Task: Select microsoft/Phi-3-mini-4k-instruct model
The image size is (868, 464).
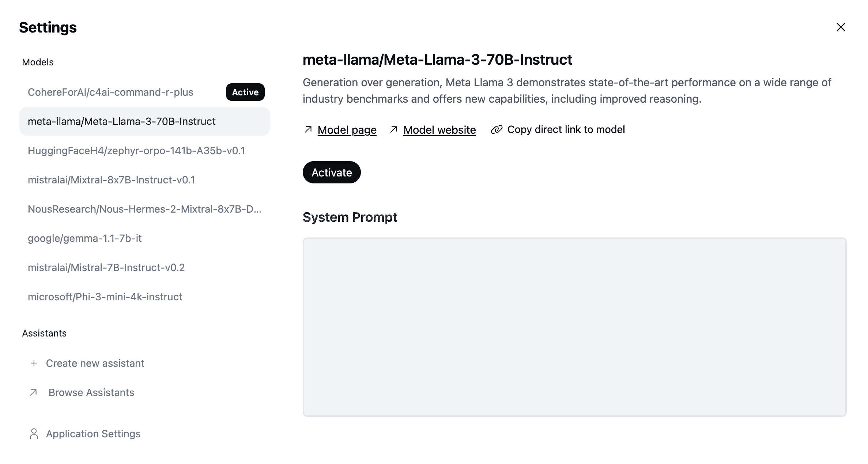Action: click(105, 297)
